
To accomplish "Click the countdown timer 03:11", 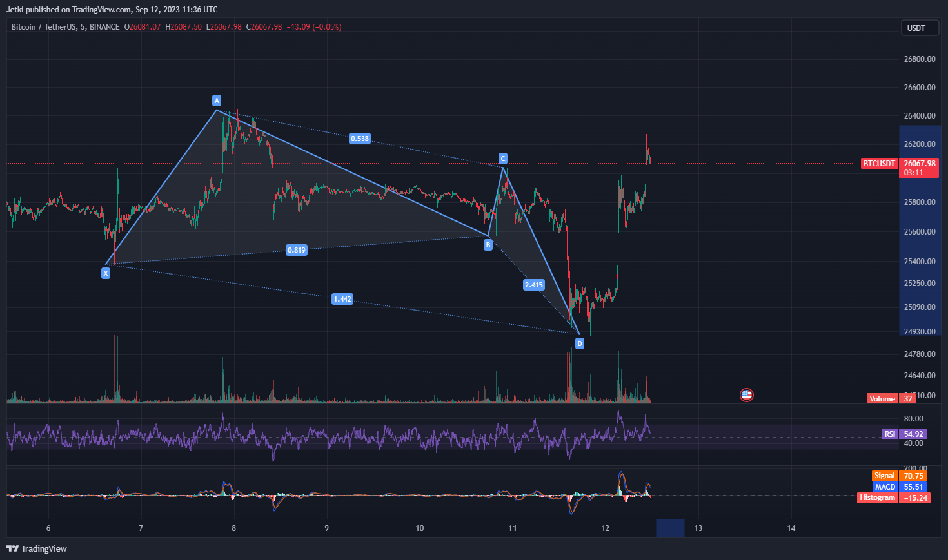I will pos(913,173).
